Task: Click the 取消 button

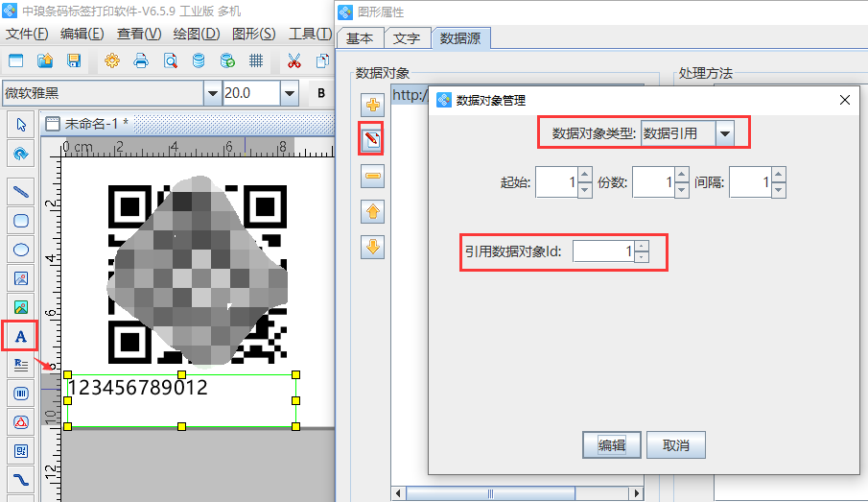Action: point(676,445)
